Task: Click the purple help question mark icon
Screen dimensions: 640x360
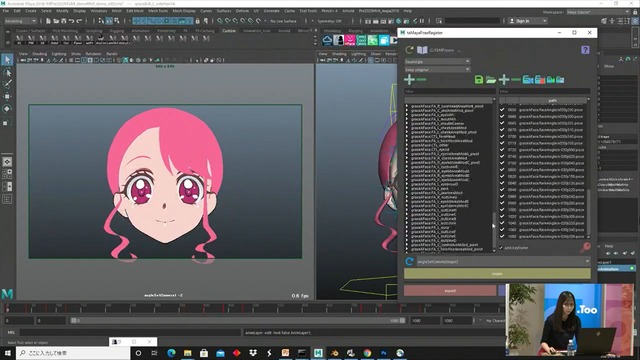Action: coord(585,50)
